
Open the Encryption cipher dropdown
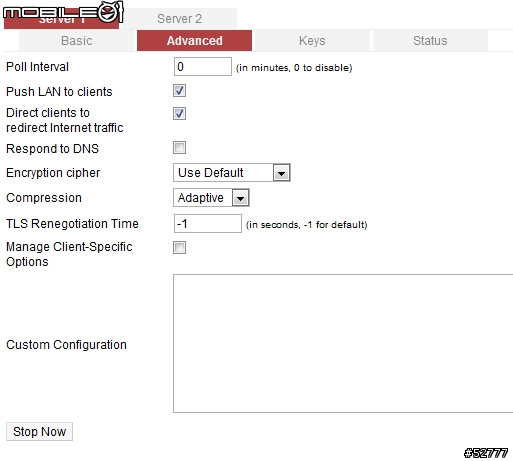232,173
